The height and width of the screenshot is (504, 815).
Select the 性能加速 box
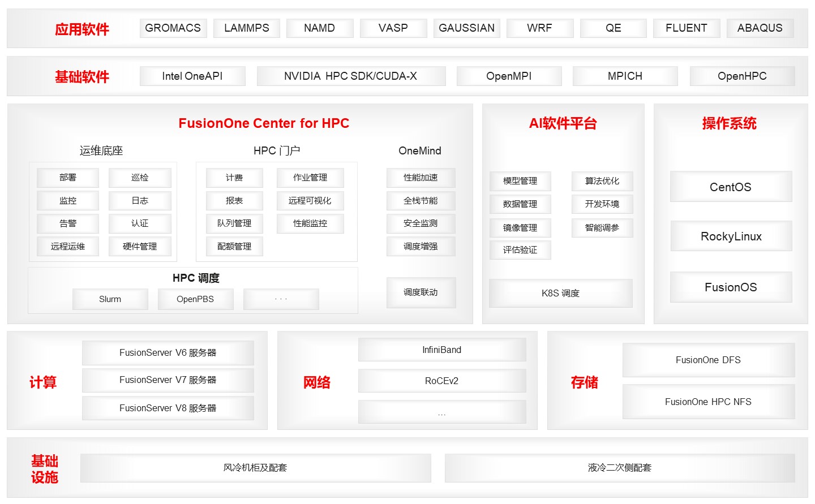[421, 178]
